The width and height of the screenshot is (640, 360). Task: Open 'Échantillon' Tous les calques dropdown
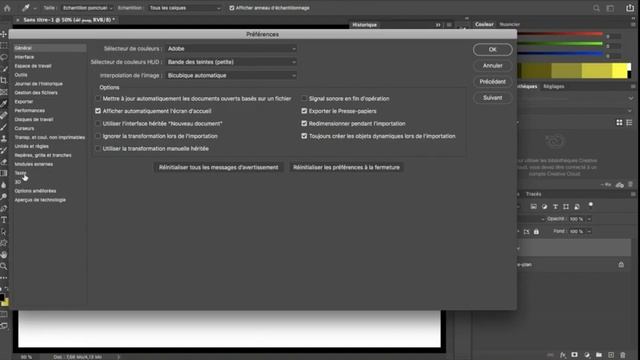(184, 8)
